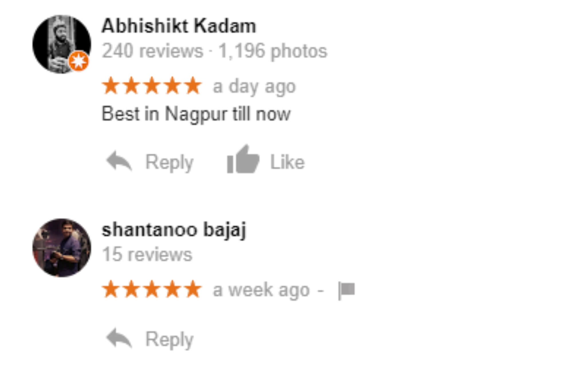The image size is (588, 375).
Task: Select the 'Best in Nagpur till now' text
Action: click(x=196, y=114)
